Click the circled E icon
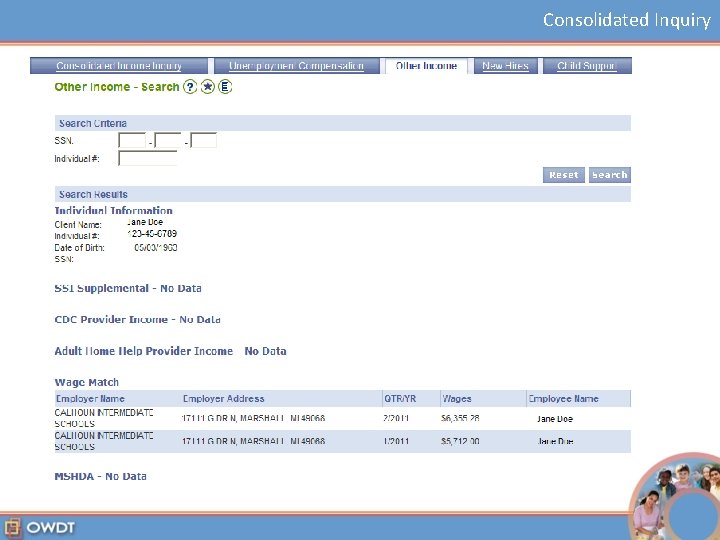Image resolution: width=720 pixels, height=540 pixels. coord(225,87)
